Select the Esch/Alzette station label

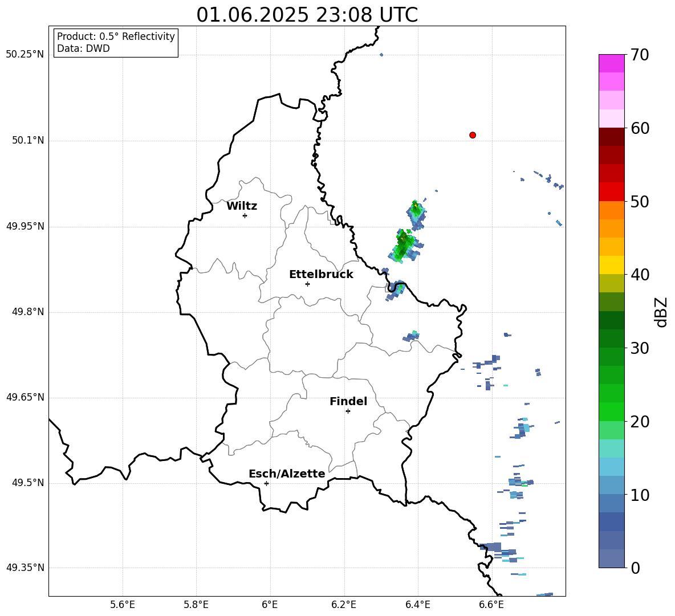(x=287, y=474)
